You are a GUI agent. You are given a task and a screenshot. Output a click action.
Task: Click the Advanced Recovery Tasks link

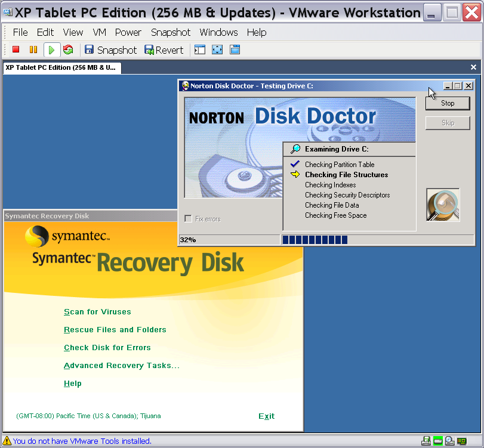click(x=122, y=365)
